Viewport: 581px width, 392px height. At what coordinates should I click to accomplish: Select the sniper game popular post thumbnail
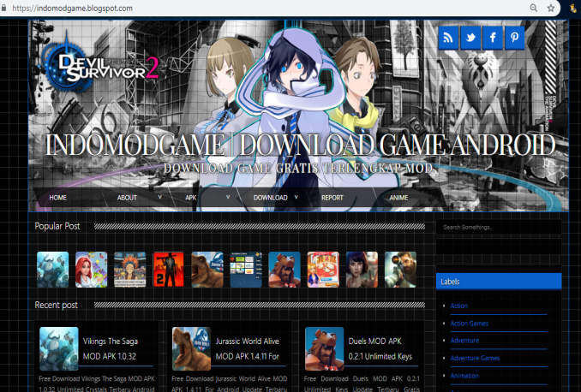(400, 269)
